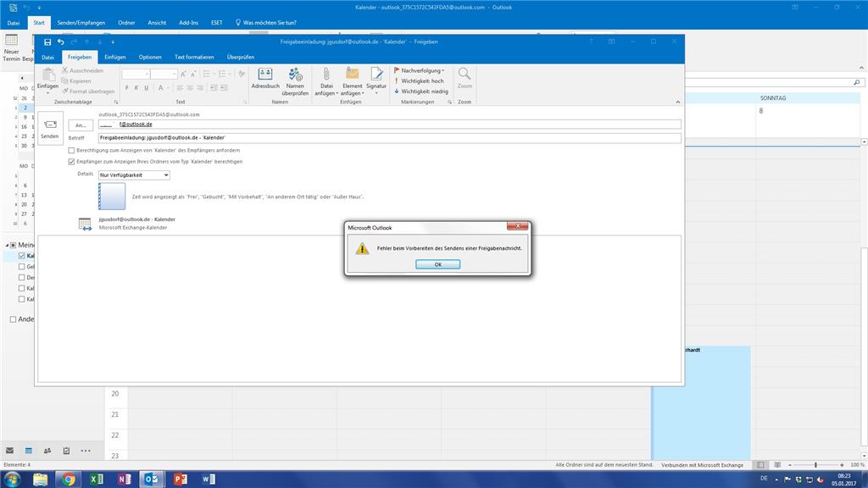Click the zoom in plus button in status bar

(x=842, y=465)
